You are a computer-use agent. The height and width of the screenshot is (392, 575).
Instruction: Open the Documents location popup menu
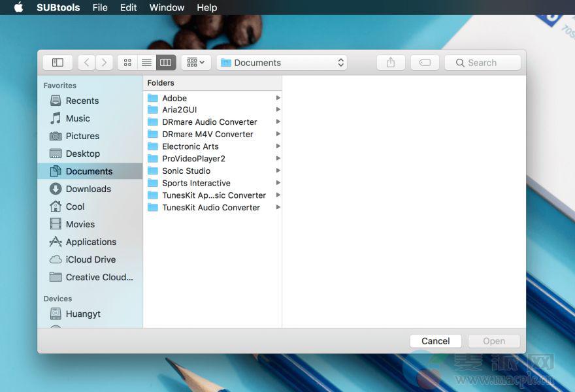tap(282, 63)
